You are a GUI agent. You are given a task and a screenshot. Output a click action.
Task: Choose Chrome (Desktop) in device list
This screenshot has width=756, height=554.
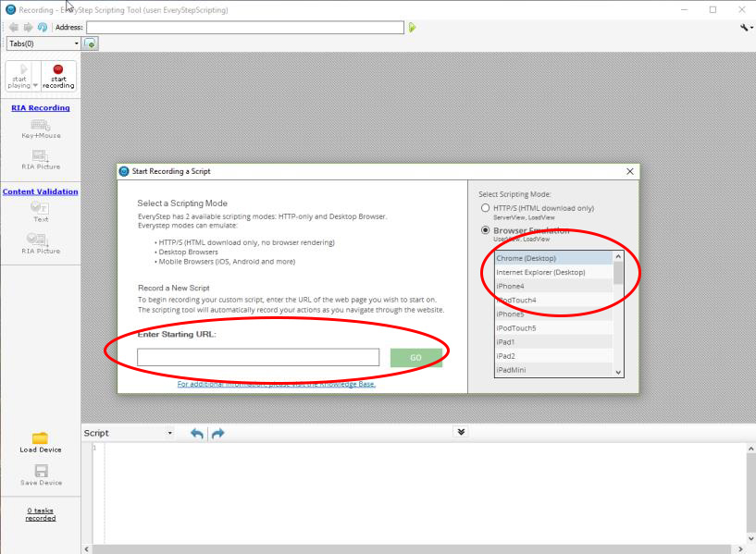pyautogui.click(x=553, y=258)
